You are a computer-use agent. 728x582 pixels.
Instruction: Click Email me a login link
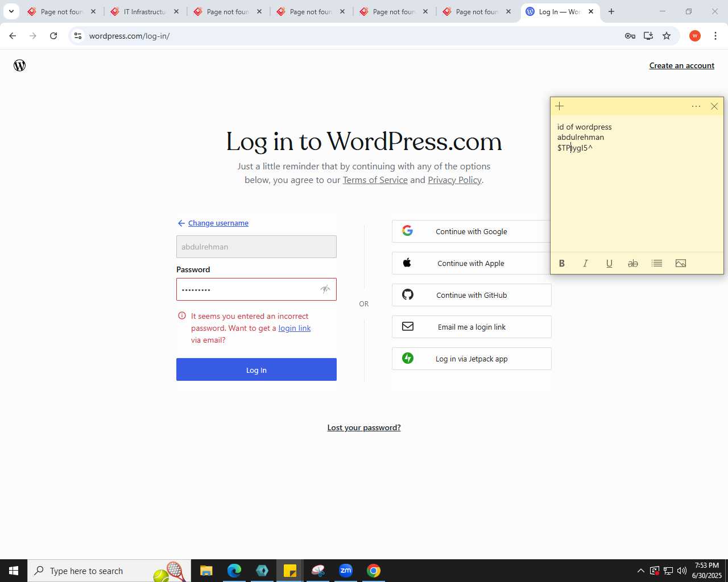click(471, 327)
